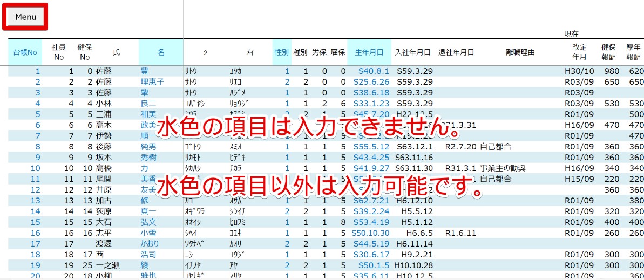
Task: Click health insurance pay 980
Action: tap(612, 71)
